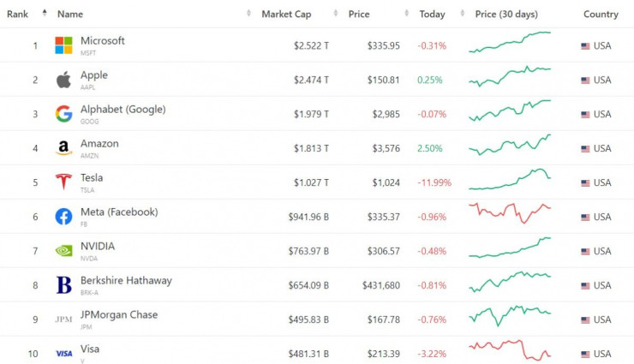
Task: Click the NVIDIA logo icon
Action: (x=63, y=251)
